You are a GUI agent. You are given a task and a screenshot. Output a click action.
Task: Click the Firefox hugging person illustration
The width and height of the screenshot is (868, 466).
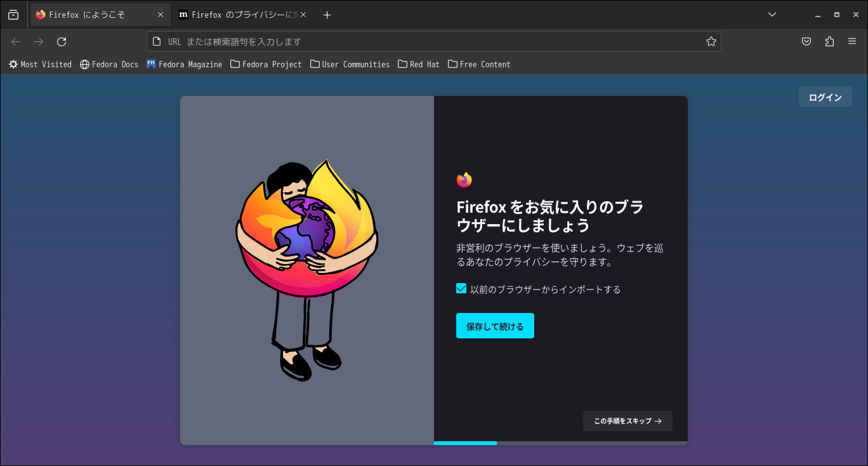(x=306, y=270)
